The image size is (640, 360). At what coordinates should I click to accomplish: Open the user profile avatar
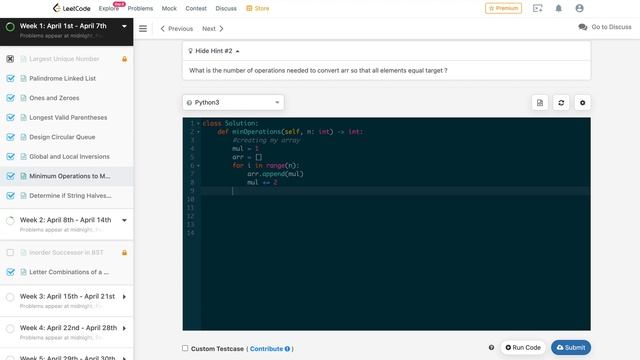coord(579,8)
